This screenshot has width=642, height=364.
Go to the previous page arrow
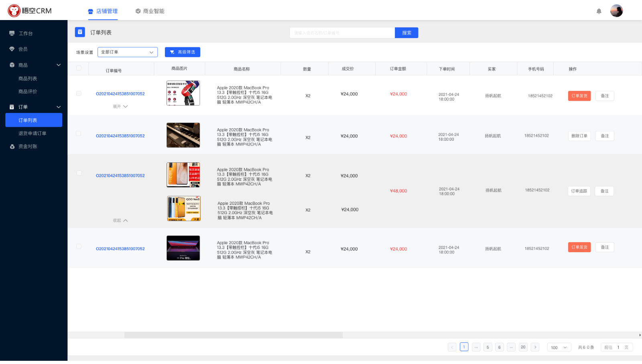[x=452, y=347]
